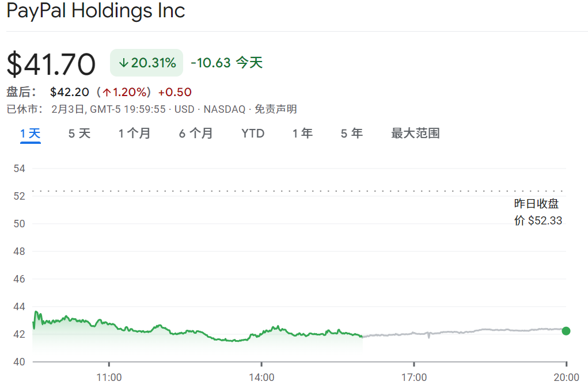Click the PayPal Holdings Inc title

coord(96,11)
